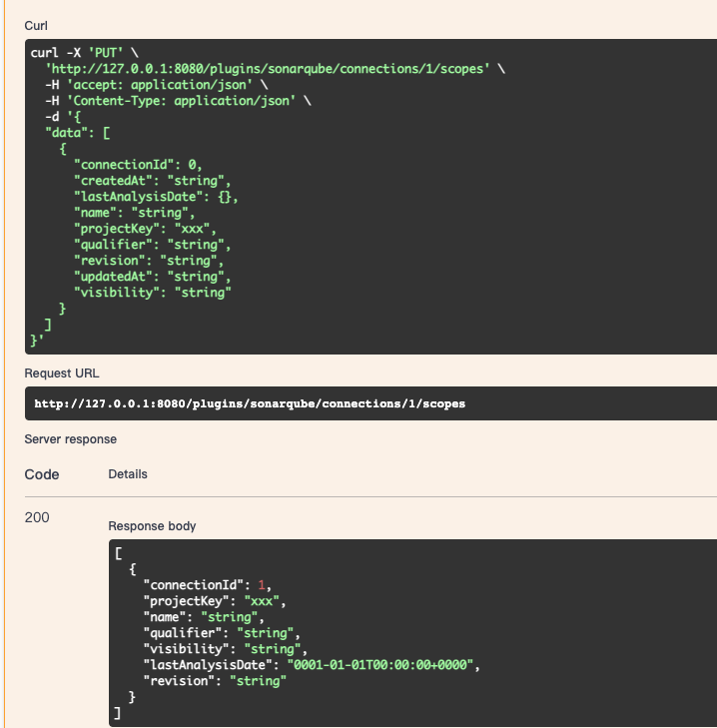Click "connectionId": 0 in the curl body
Viewport: 717px width, 728px height.
tap(138, 165)
